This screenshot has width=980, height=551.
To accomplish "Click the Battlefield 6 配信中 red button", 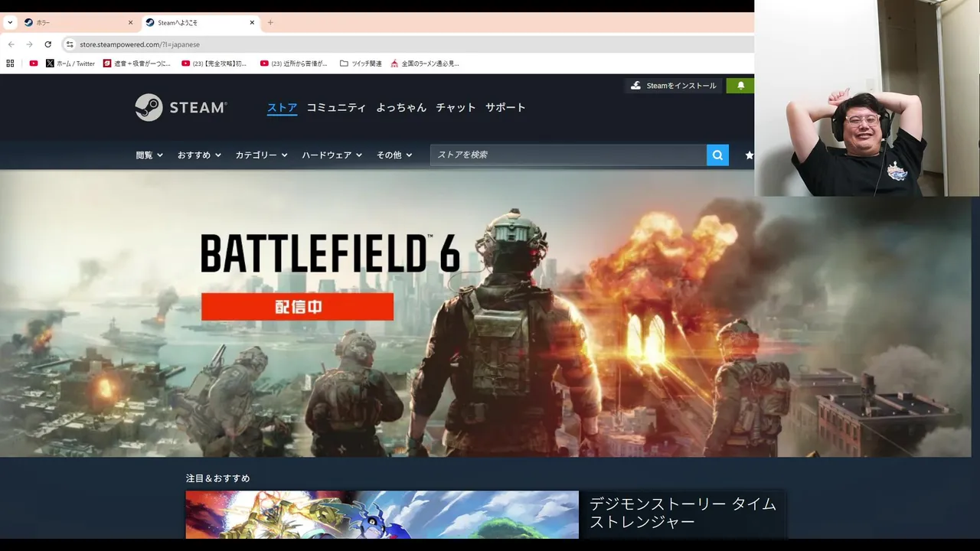I will [x=297, y=306].
